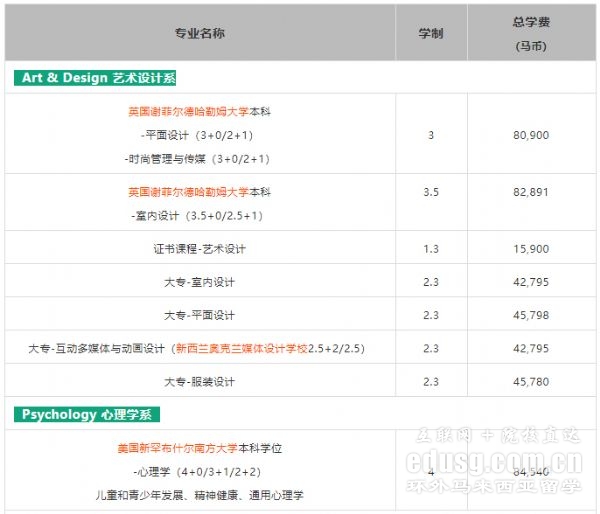Click the 80,900 tuition fee value
Viewport: 600px width, 514px height.
(529, 135)
